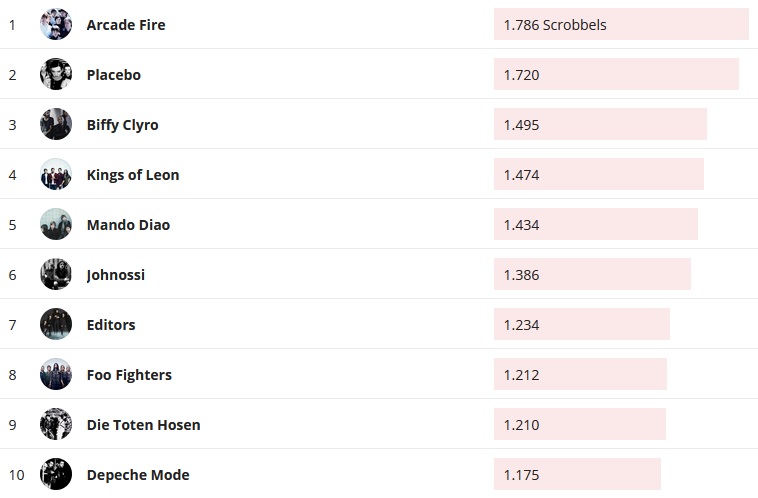Screen dimensions: 758x498
Task: Open the Die Toten Hosen link
Action: point(143,425)
